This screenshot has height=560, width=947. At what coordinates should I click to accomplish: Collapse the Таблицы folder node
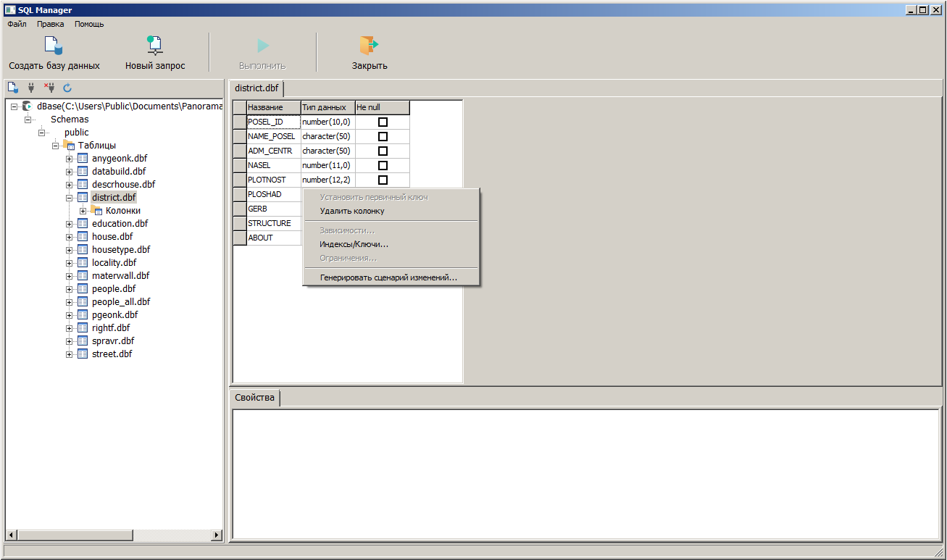click(56, 146)
